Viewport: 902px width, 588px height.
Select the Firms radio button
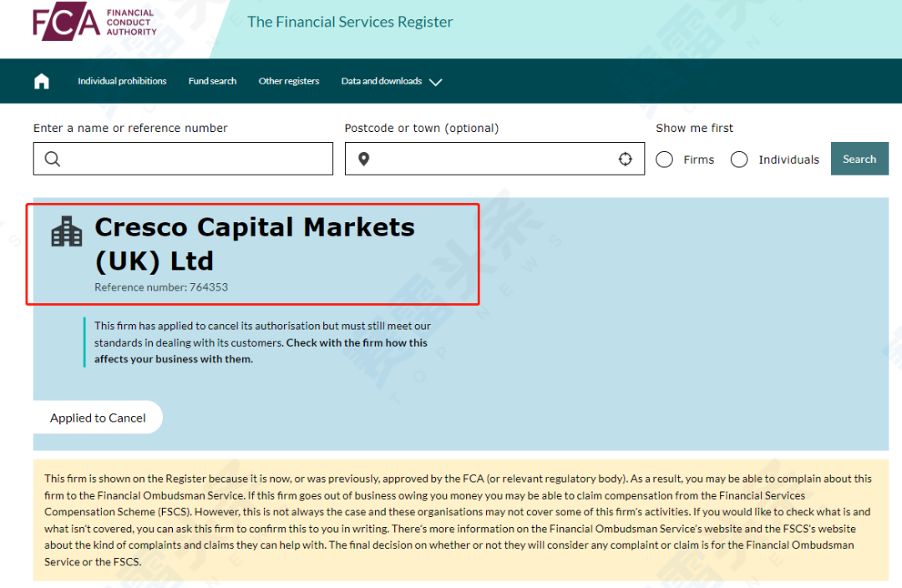click(665, 160)
